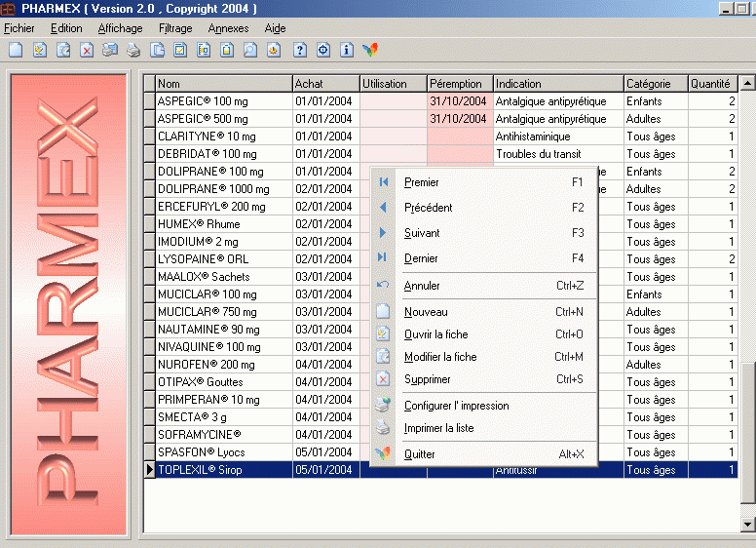Choose Dernier in the context menu

click(484, 258)
